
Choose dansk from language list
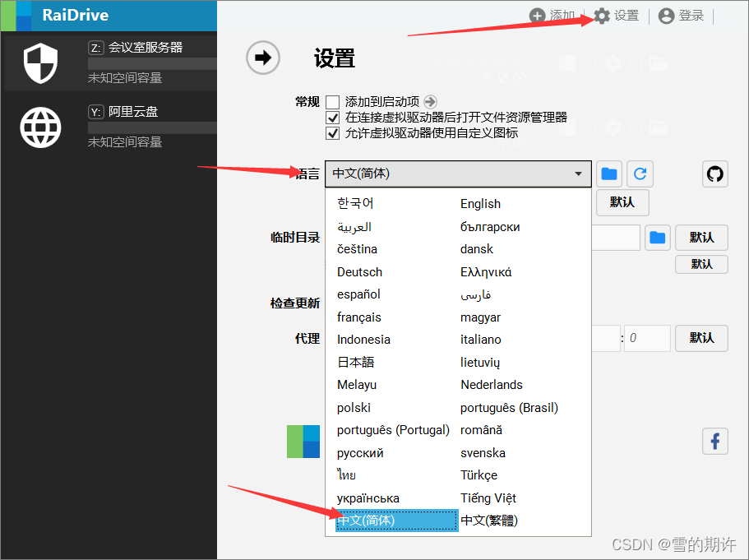pos(477,249)
